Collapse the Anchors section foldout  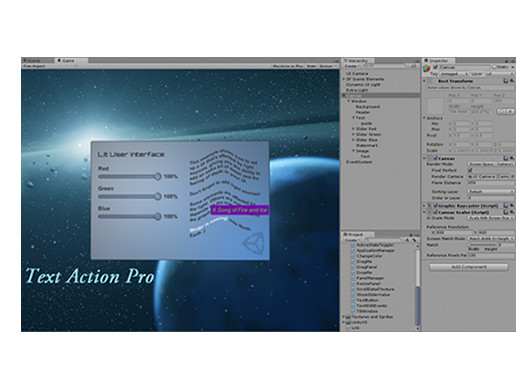click(424, 118)
